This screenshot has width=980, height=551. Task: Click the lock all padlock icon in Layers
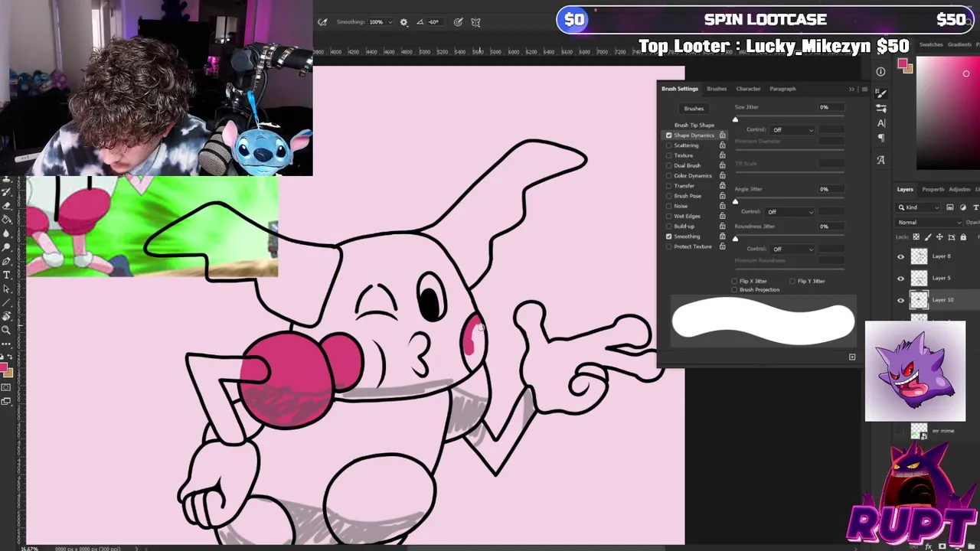pyautogui.click(x=963, y=237)
